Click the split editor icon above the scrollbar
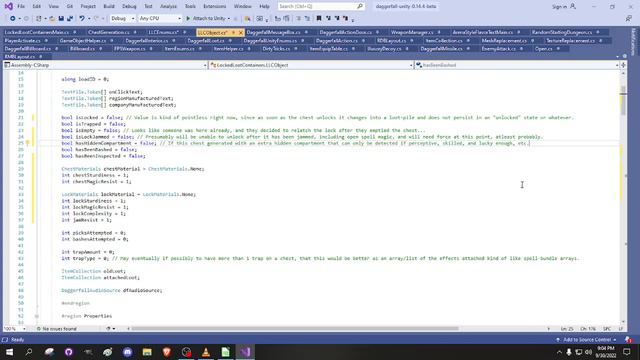Viewport: 640px width, 360px height. pyautogui.click(x=623, y=65)
